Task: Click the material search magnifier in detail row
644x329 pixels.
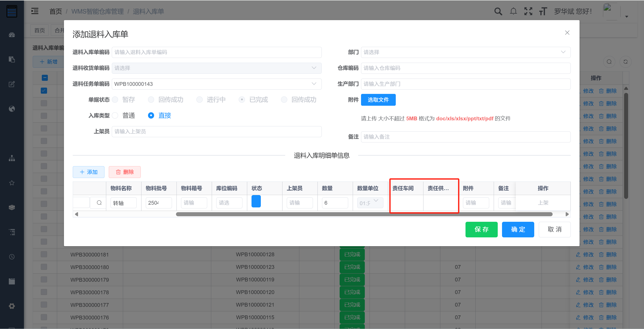Action: (x=99, y=203)
